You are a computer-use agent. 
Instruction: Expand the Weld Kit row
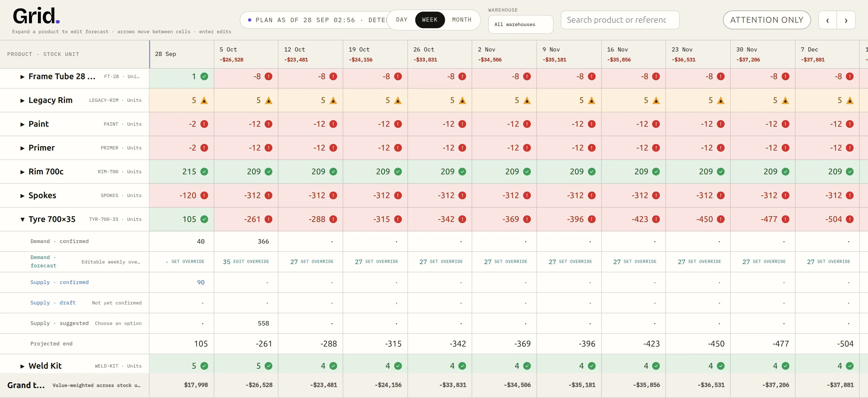coord(22,366)
